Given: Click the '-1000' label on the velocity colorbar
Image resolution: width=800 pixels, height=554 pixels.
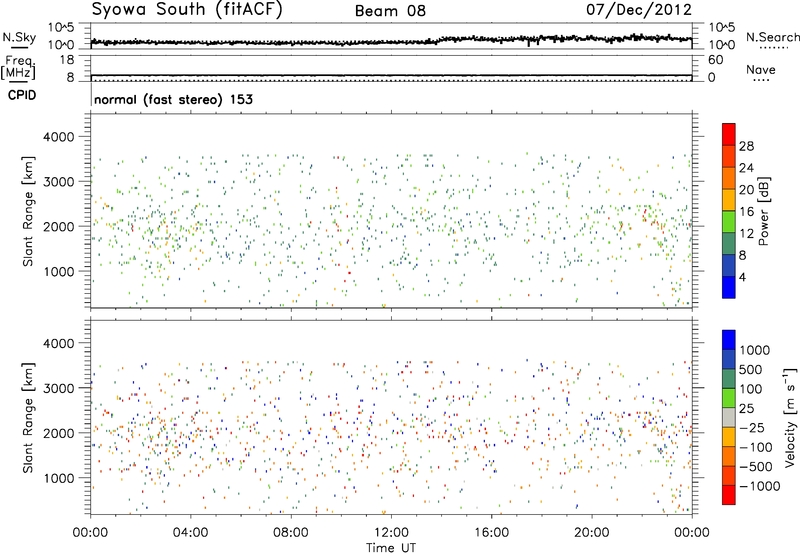Looking at the screenshot, I should [760, 486].
